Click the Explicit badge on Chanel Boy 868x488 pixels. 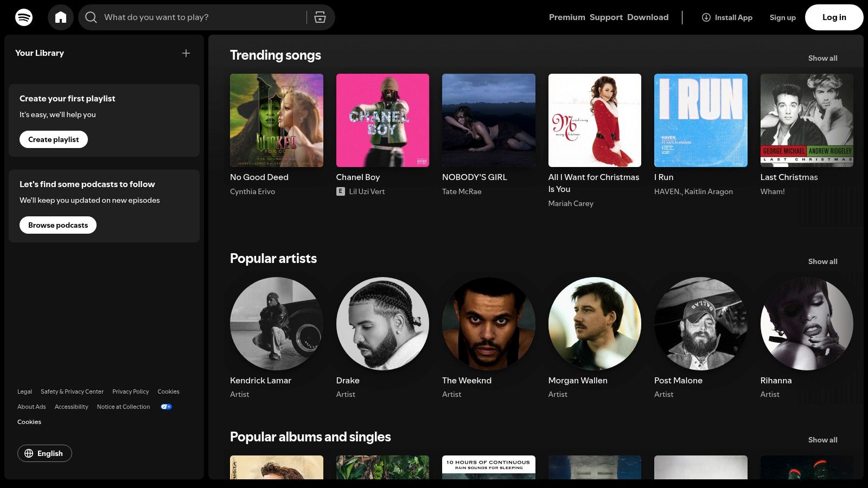coord(340,191)
